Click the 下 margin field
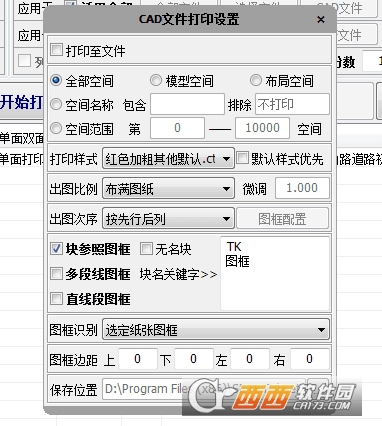Image resolution: width=382 pixels, height=426 pixels. [193, 359]
